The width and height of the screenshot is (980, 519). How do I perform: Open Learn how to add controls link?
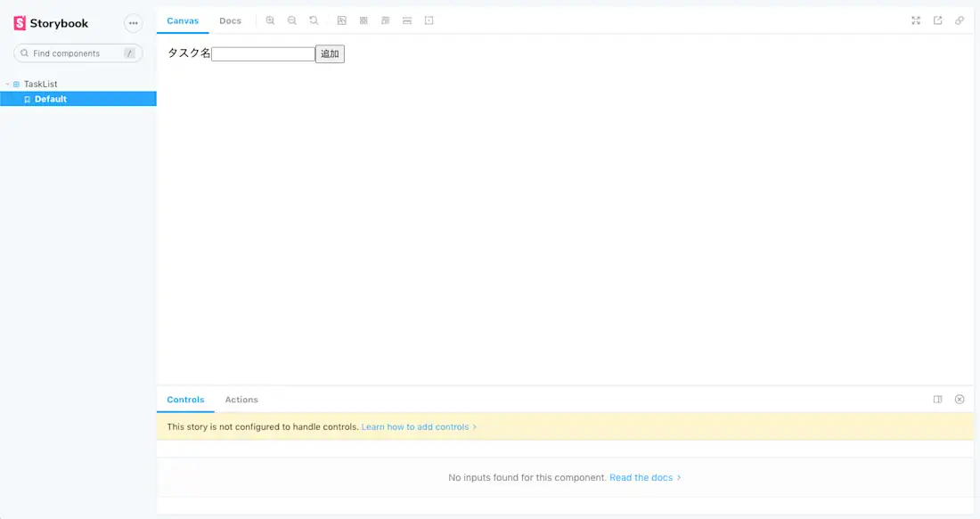point(415,426)
